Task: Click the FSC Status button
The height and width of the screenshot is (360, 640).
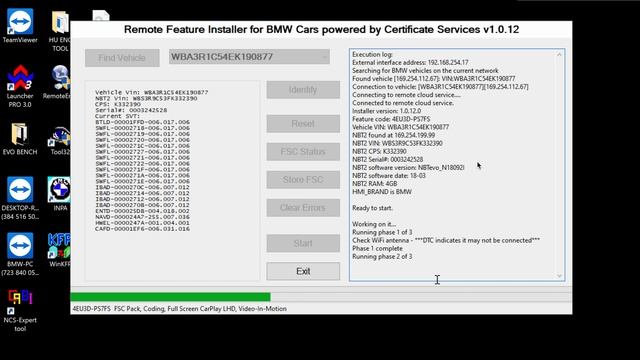Action: pyautogui.click(x=303, y=152)
